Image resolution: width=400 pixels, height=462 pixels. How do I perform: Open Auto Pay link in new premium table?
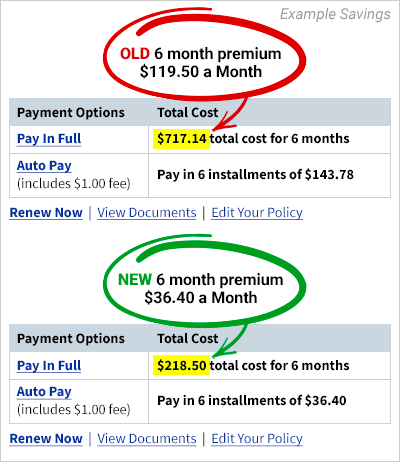tap(44, 392)
